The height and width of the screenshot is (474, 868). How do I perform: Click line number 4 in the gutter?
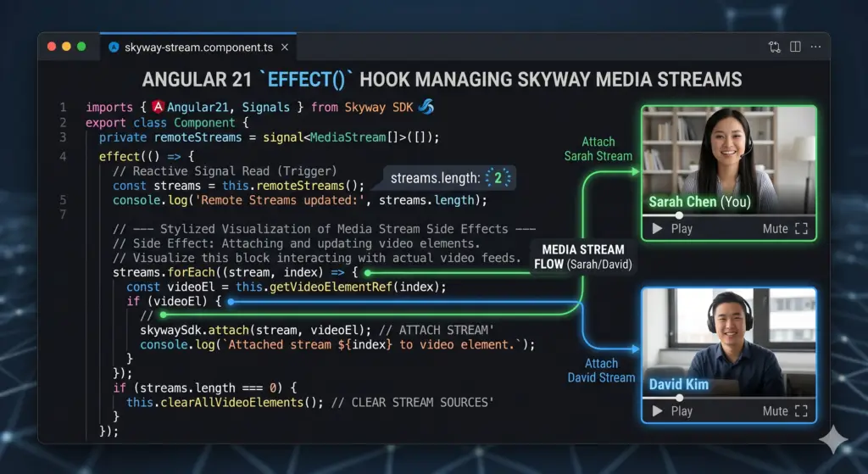click(63, 156)
